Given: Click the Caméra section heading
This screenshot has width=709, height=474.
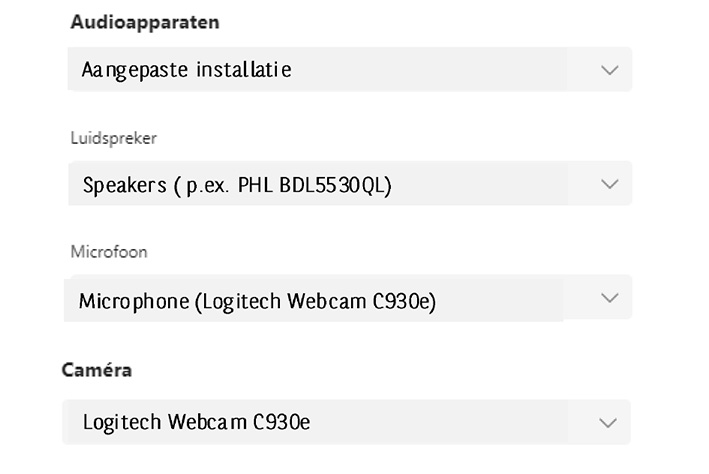Looking at the screenshot, I should pyautogui.click(x=96, y=370).
